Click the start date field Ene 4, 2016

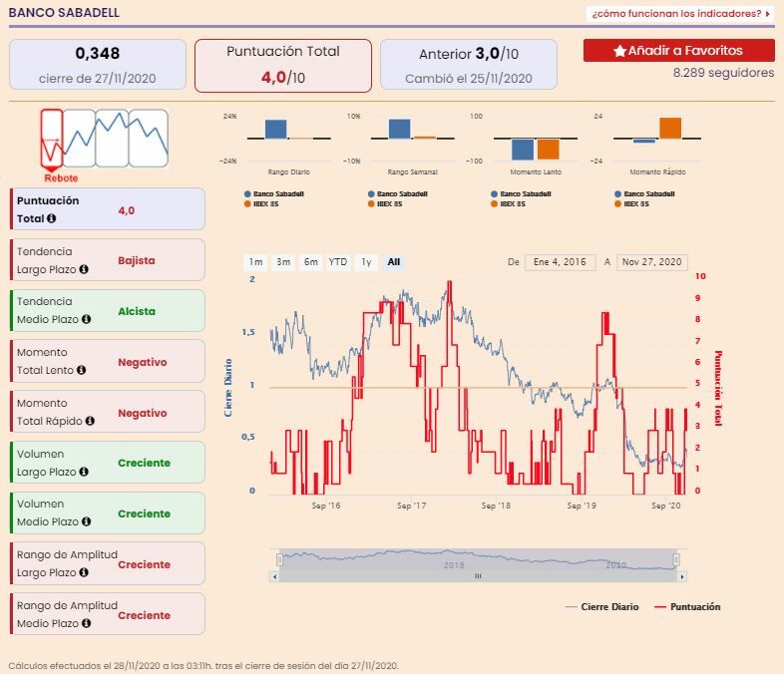(x=560, y=262)
